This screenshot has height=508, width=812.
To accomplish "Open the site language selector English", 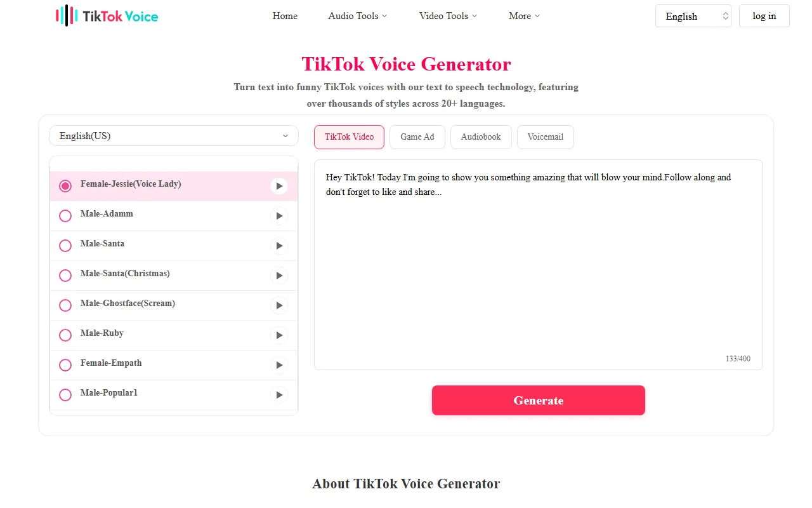I will [693, 17].
